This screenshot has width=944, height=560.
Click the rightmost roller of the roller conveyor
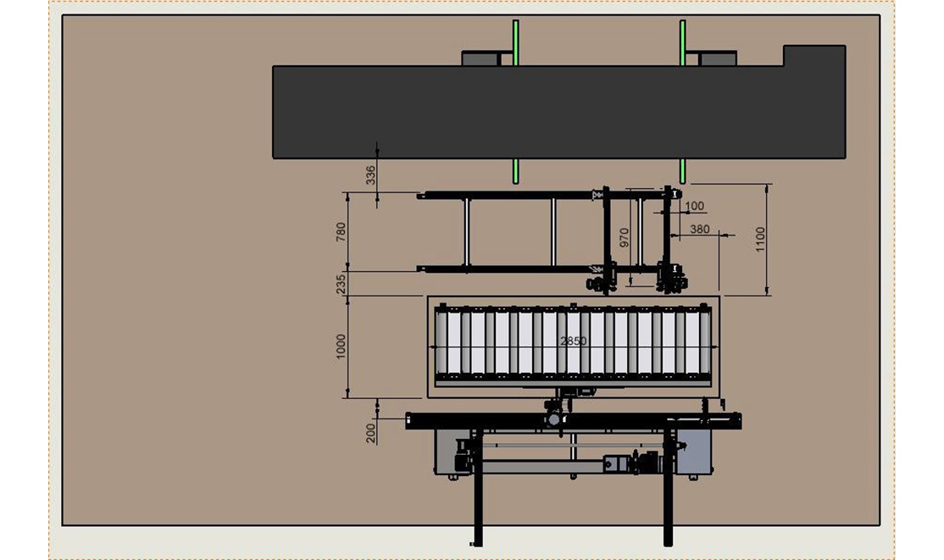(x=702, y=342)
